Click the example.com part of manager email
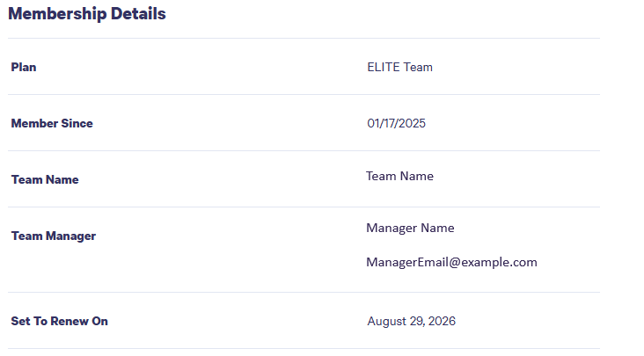 pyautogui.click(x=499, y=263)
